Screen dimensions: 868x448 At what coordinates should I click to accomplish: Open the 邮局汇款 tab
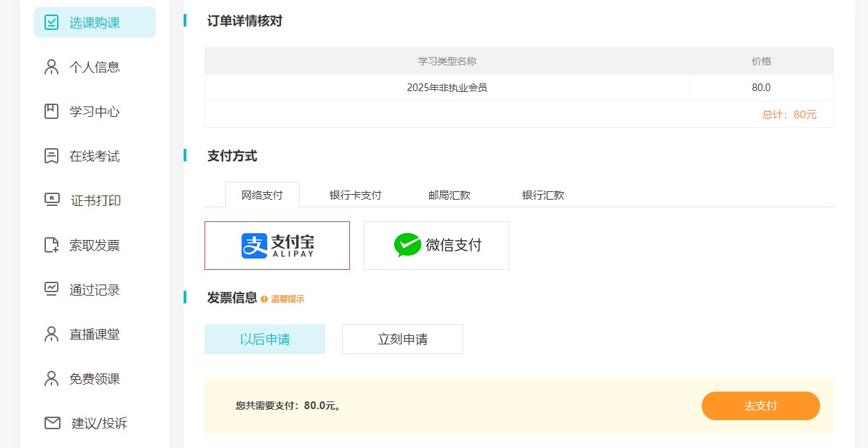point(449,195)
